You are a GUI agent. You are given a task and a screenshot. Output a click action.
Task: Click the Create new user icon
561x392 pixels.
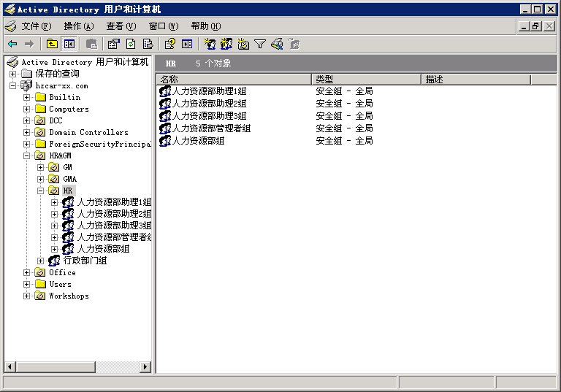(x=210, y=45)
